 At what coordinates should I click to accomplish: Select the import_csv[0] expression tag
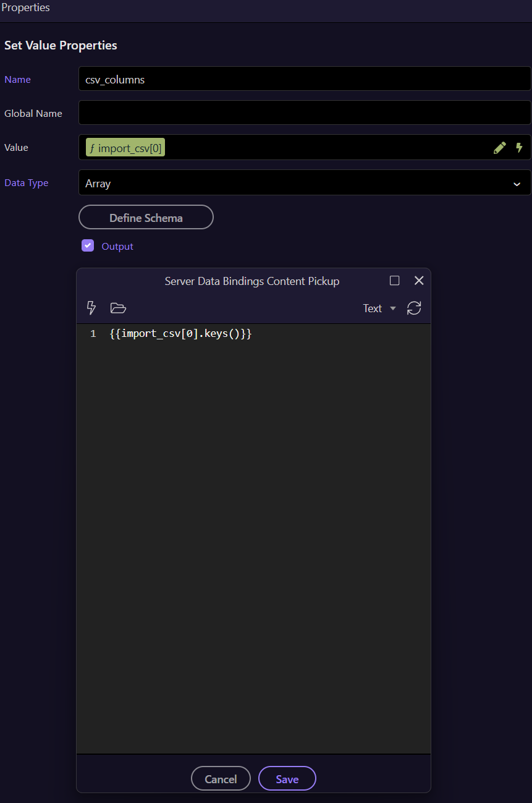[x=125, y=148]
